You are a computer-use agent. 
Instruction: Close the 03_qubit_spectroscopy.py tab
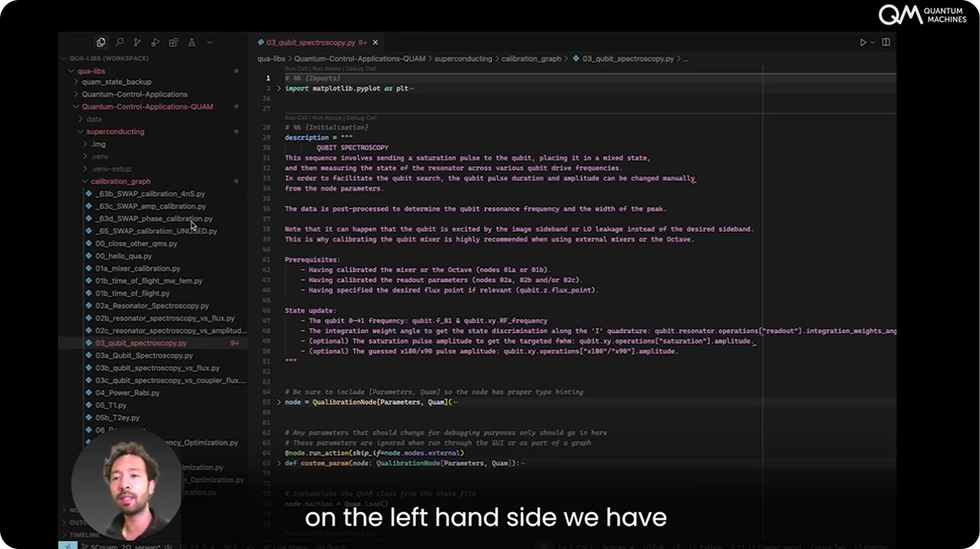375,43
